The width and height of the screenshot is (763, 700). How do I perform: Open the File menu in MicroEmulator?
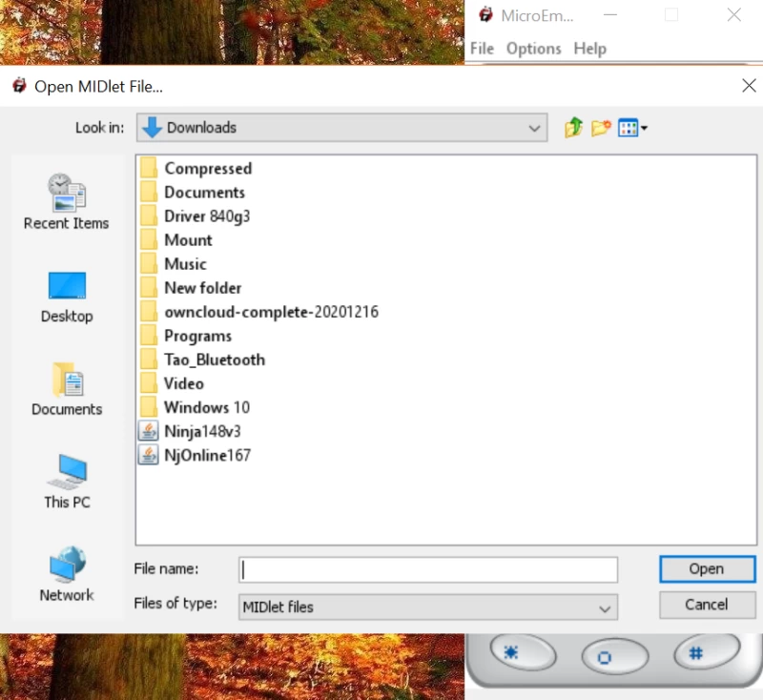(482, 49)
